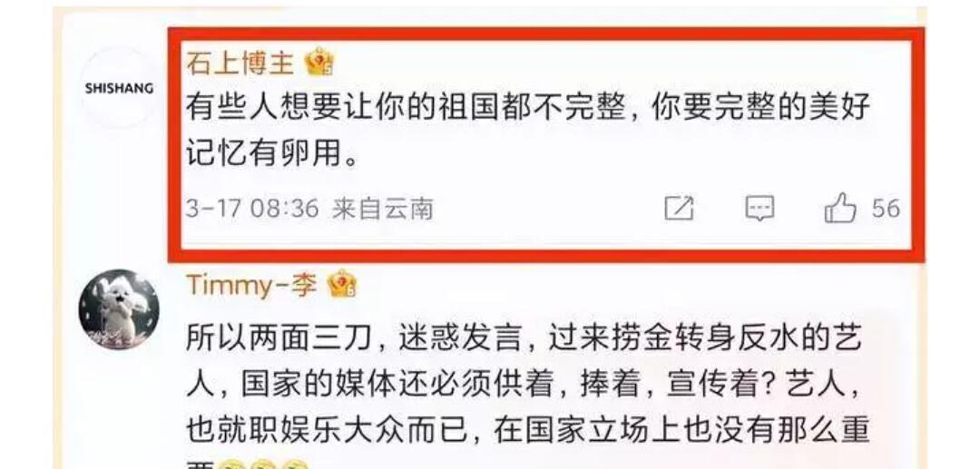Click the 3-17 08:36 timestamp

252,208
